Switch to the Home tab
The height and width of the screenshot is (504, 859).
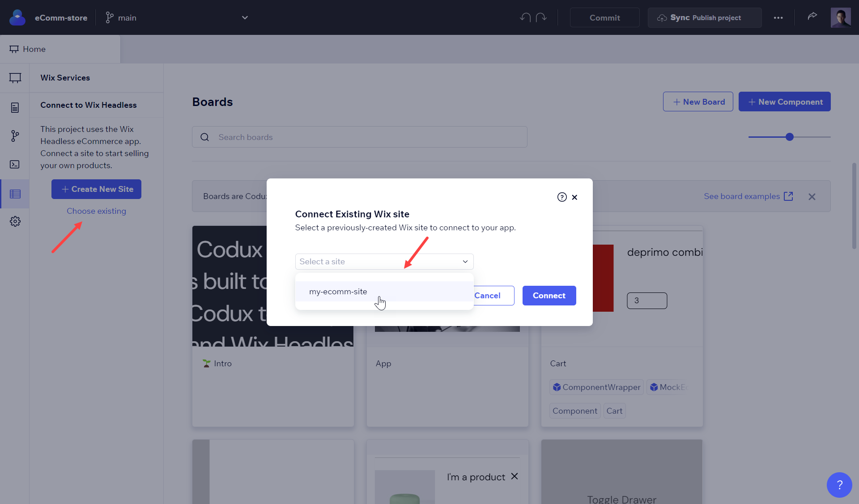click(60, 49)
